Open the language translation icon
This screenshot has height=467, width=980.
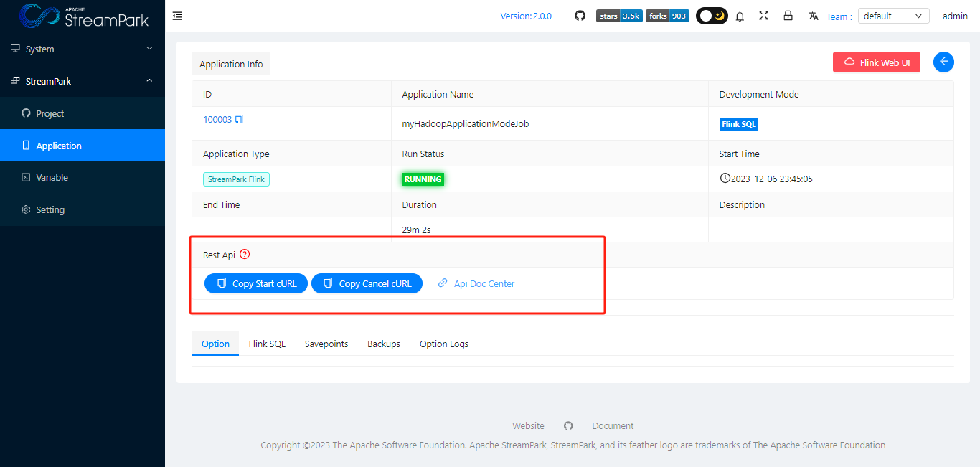tap(813, 15)
